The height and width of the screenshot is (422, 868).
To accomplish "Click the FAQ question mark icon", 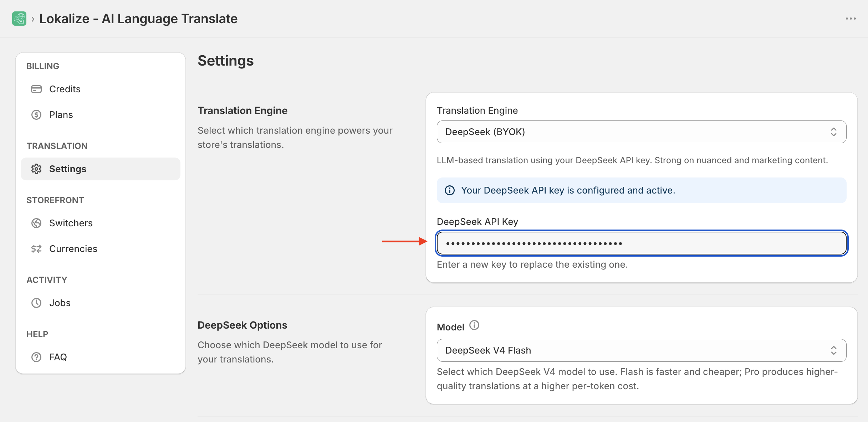I will pos(36,357).
